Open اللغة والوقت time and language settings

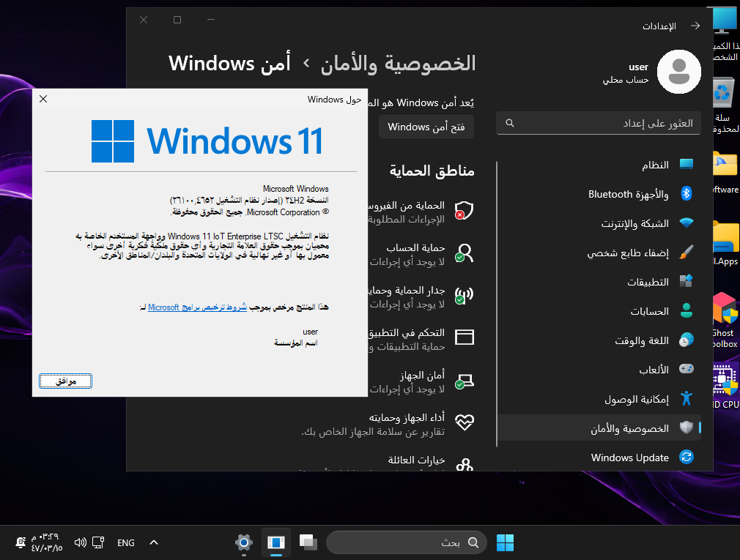tap(599, 340)
